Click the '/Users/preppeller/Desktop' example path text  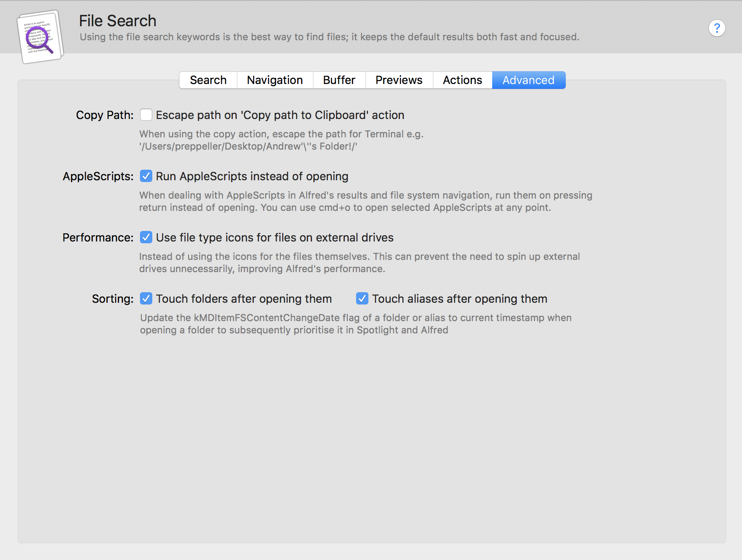[248, 146]
